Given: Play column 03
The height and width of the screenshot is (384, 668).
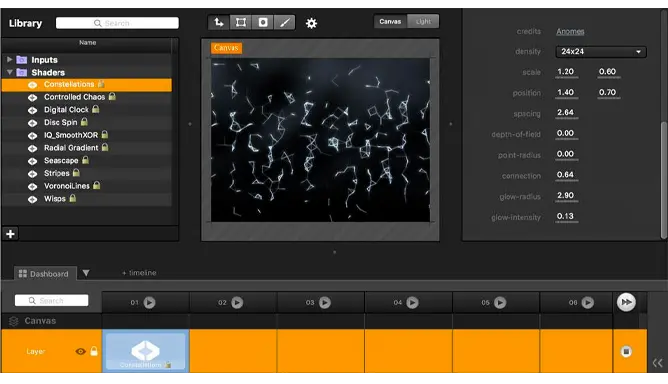Looking at the screenshot, I should [x=325, y=303].
